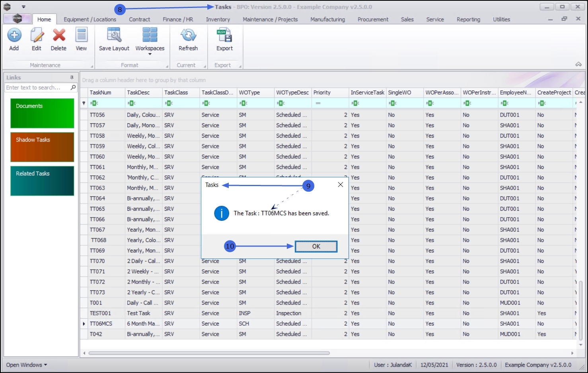This screenshot has width=588, height=373.
Task: Click the View document icon
Action: (81, 36)
